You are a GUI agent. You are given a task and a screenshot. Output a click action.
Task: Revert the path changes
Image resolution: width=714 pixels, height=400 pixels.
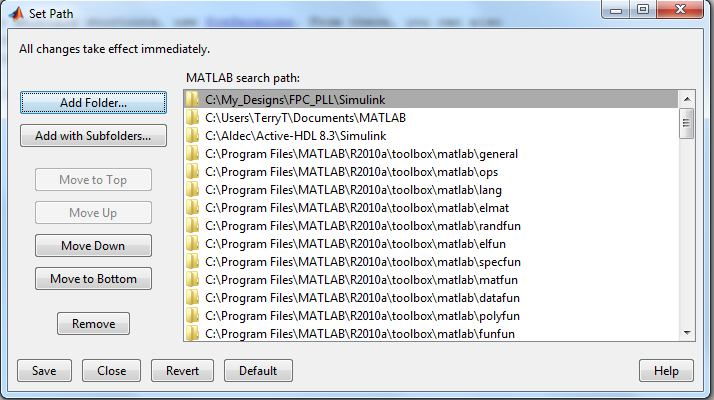click(182, 371)
